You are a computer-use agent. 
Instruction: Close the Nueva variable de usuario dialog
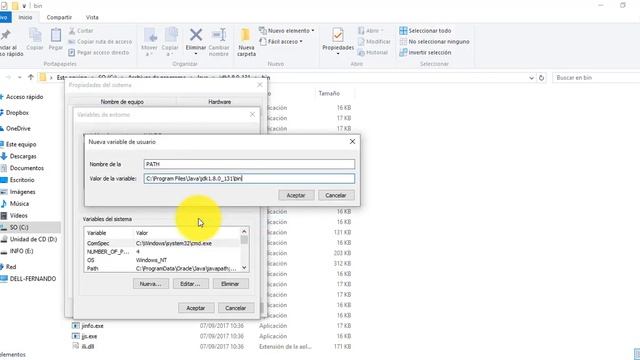coord(352,141)
